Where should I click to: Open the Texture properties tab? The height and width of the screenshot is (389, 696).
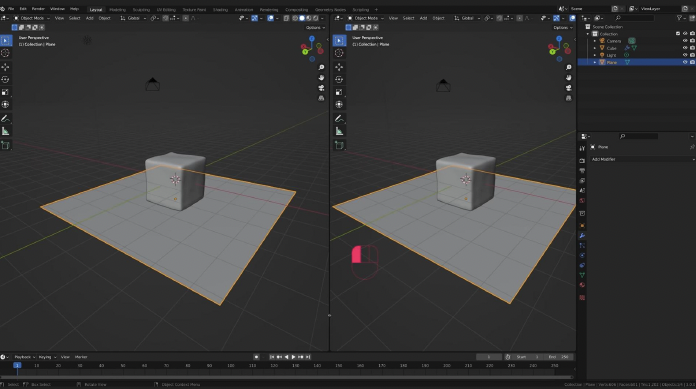pyautogui.click(x=582, y=298)
